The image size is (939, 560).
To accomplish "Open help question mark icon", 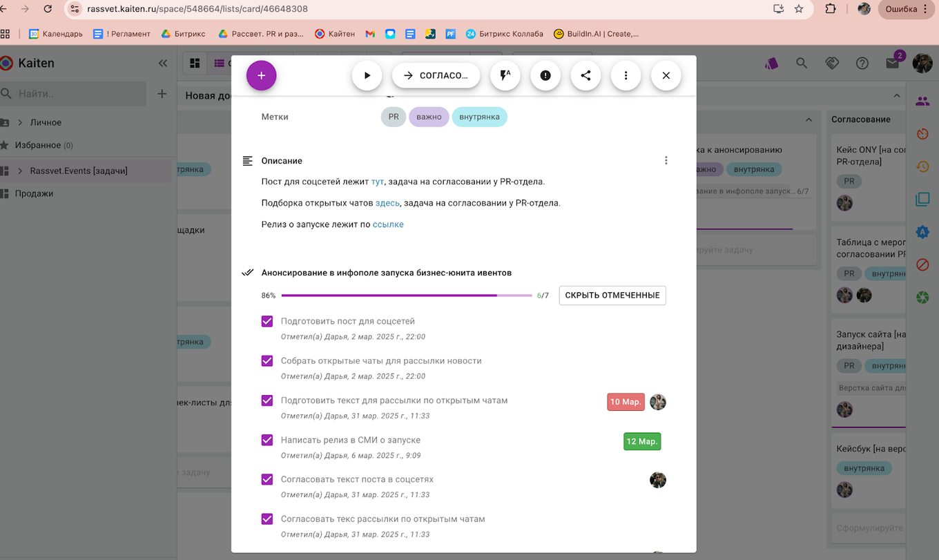I will [x=862, y=64].
